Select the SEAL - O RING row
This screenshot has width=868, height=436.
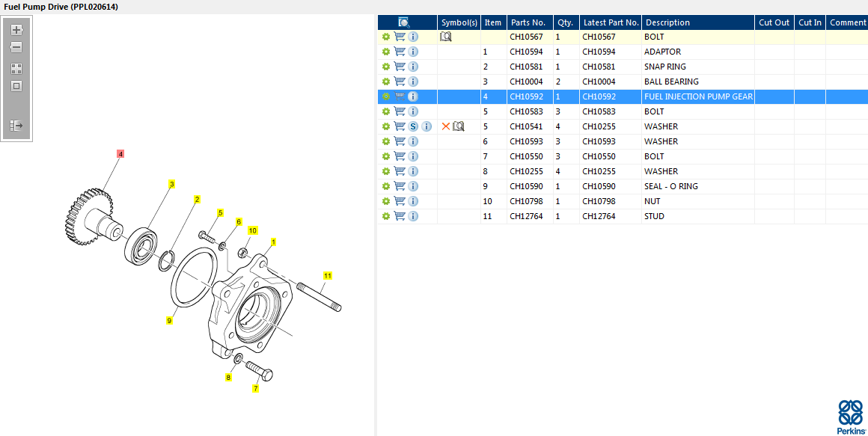670,186
